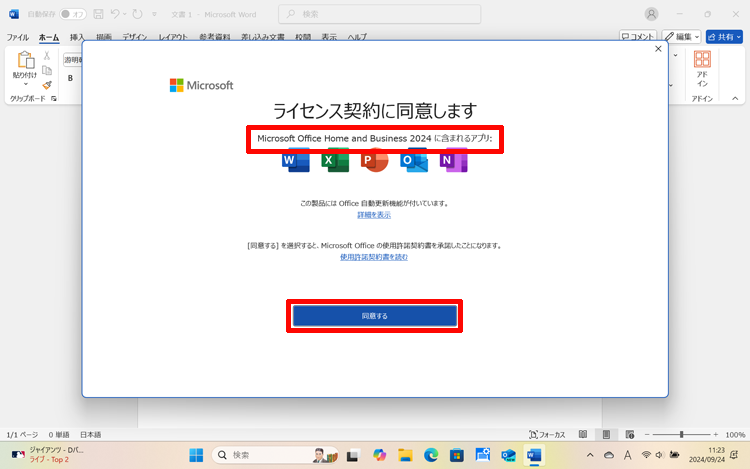
Task: Close the license agreement dialog
Action: [x=657, y=49]
